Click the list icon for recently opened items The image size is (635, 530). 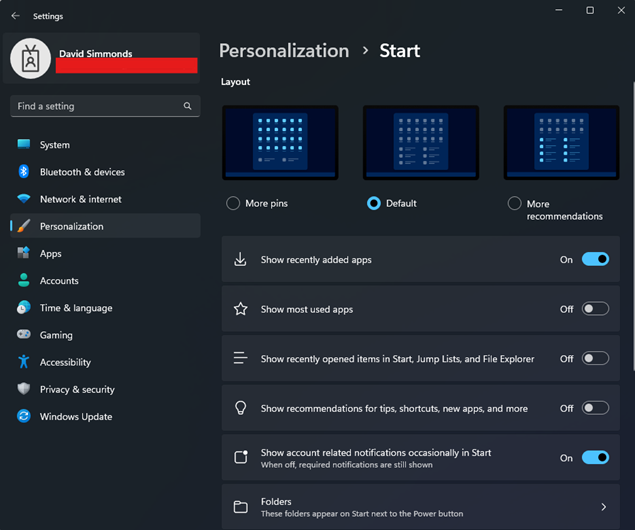pos(240,358)
